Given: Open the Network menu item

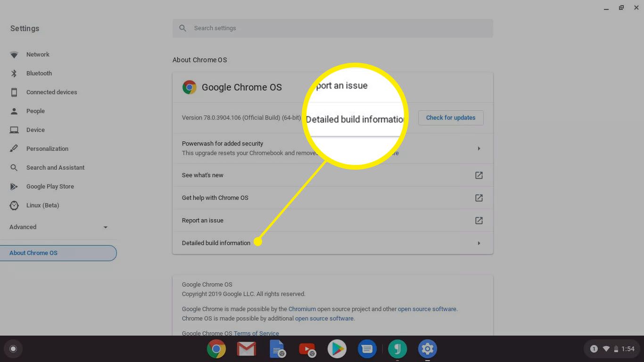Looking at the screenshot, I should coord(38,55).
